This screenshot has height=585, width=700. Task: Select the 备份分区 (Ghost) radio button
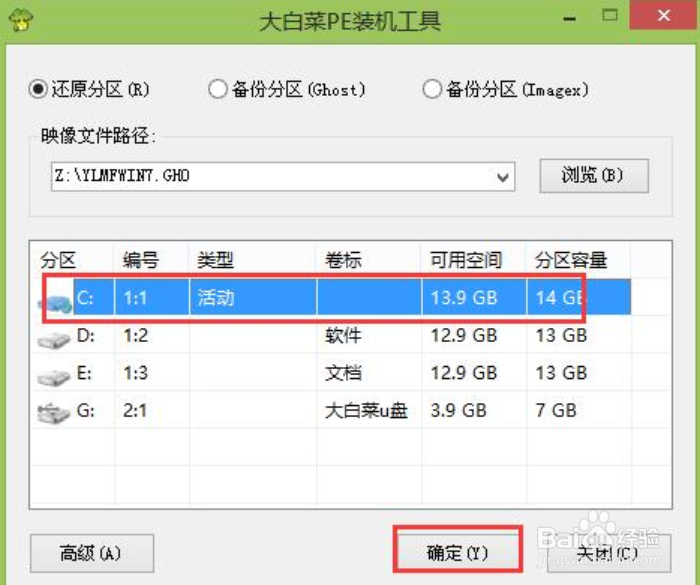point(217,89)
